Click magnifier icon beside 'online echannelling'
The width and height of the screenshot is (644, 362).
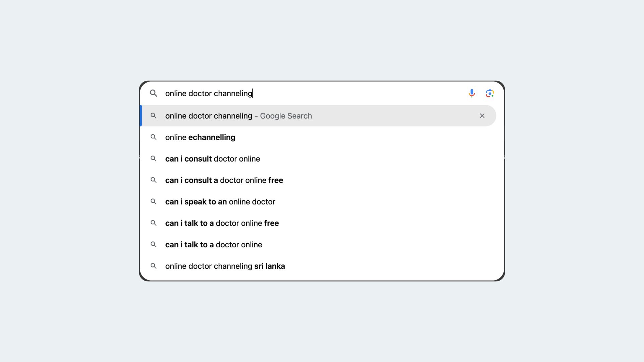(x=153, y=137)
